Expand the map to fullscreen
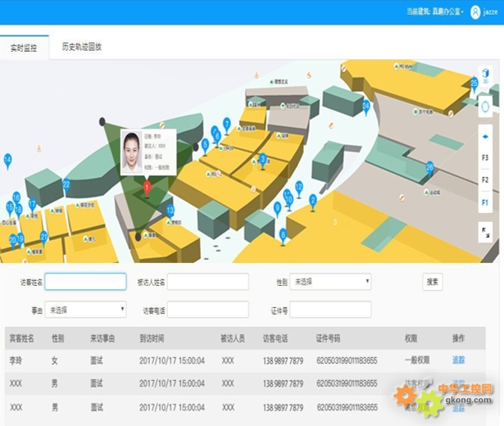 [x=484, y=233]
